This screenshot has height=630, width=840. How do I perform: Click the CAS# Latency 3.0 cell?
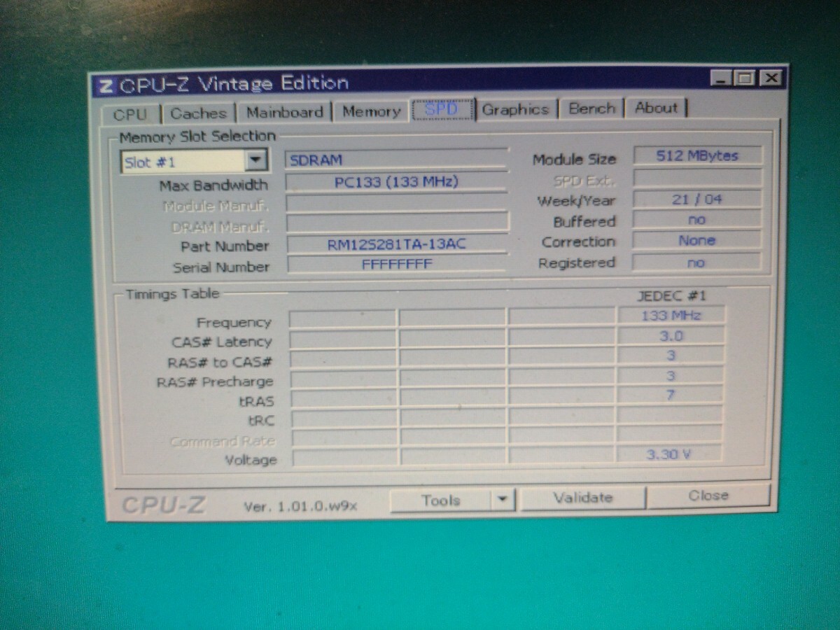tap(671, 336)
